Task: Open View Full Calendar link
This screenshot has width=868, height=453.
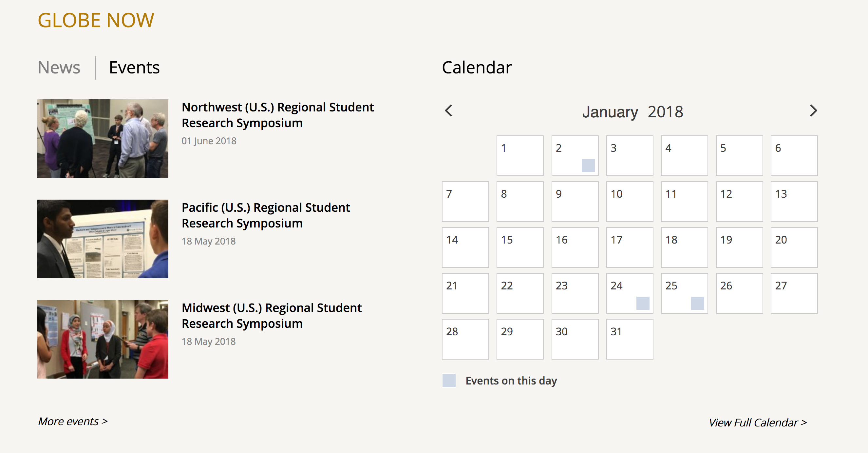Action: [x=758, y=423]
